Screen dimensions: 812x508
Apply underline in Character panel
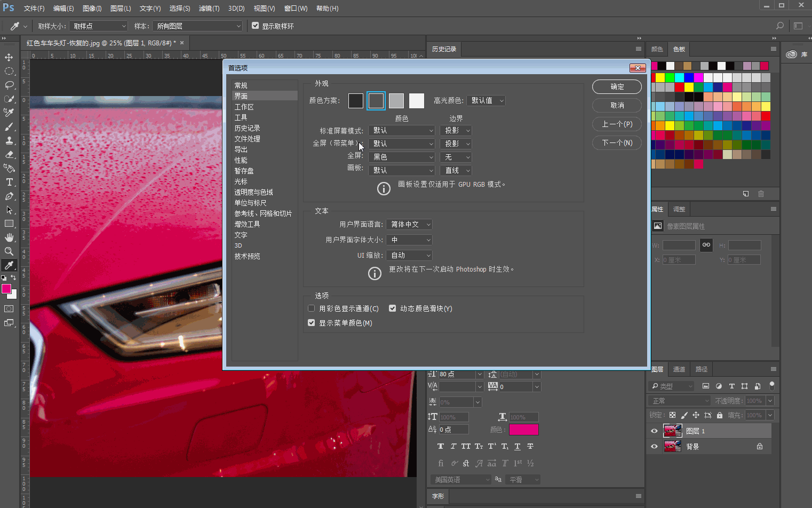click(517, 446)
